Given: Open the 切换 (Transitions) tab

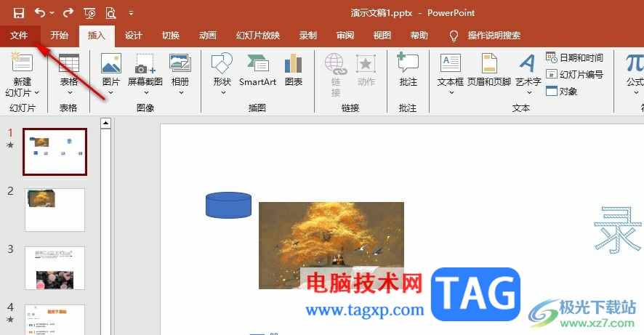Looking at the screenshot, I should pos(170,36).
